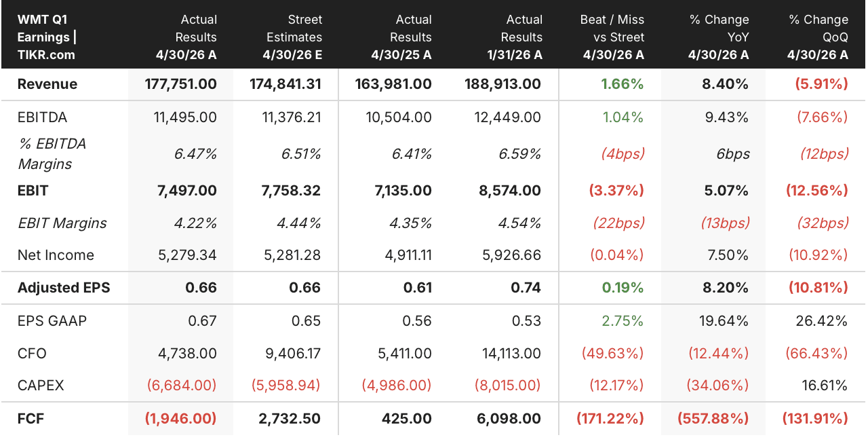
Task: Select net income estimate 5,281.28
Action: tap(292, 255)
